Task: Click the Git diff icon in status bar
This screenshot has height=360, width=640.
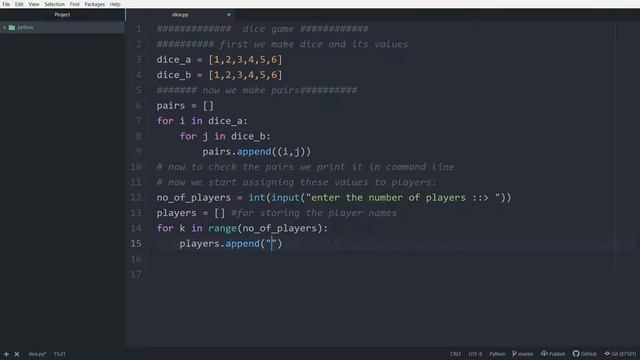Action: (x=607, y=353)
